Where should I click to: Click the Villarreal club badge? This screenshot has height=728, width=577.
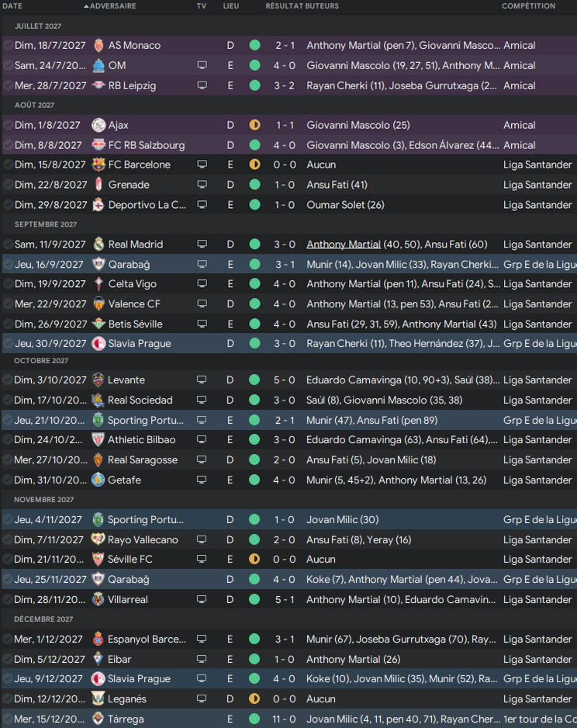coord(98,599)
